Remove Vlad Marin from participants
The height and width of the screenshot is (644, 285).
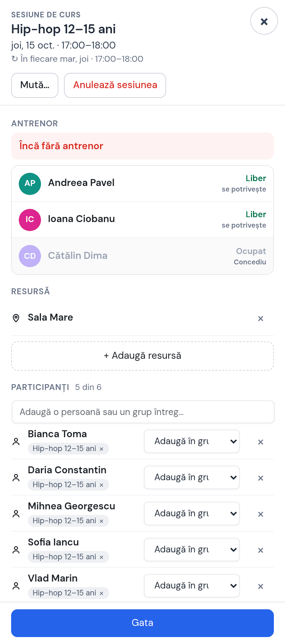point(261,586)
